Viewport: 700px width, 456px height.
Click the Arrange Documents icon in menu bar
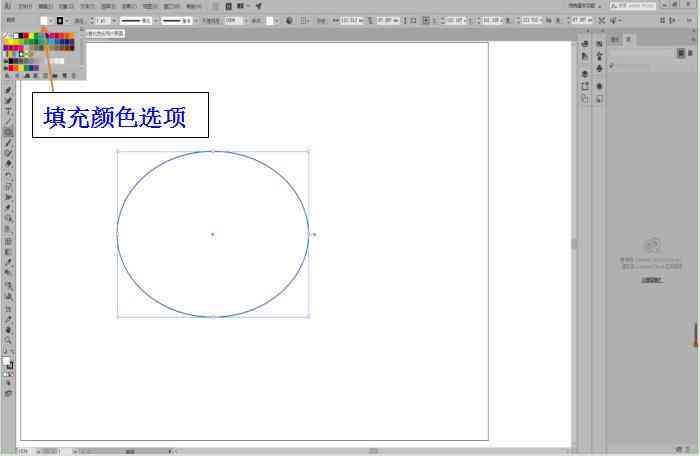coord(241,6)
